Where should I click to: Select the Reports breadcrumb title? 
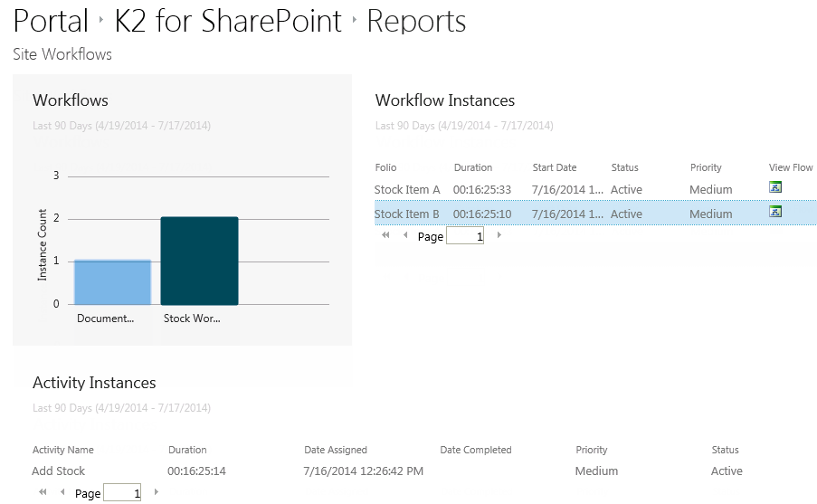pyautogui.click(x=416, y=22)
